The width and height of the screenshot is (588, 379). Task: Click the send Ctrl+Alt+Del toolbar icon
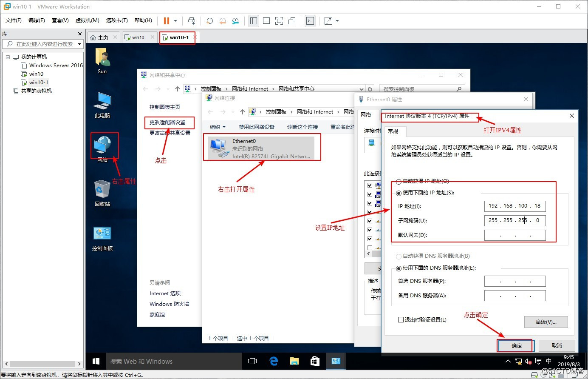point(192,20)
